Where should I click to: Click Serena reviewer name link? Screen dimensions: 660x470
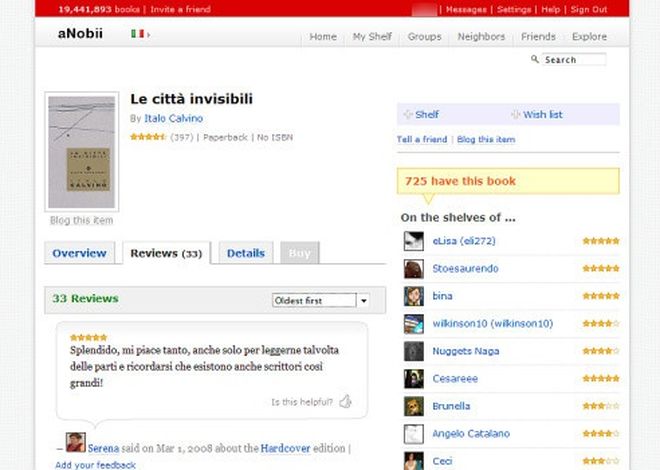click(x=104, y=448)
